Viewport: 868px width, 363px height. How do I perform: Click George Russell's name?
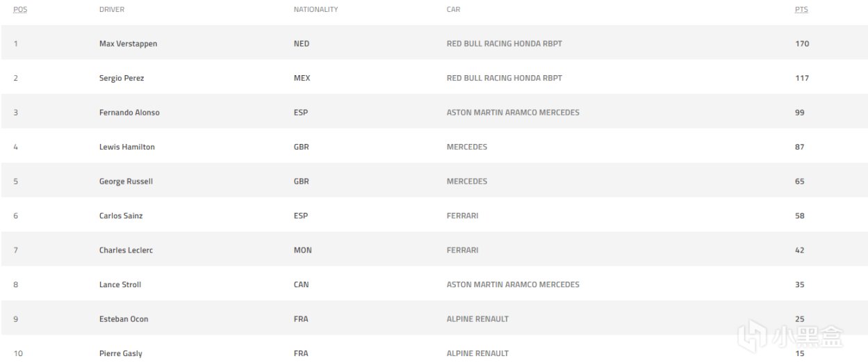click(126, 181)
